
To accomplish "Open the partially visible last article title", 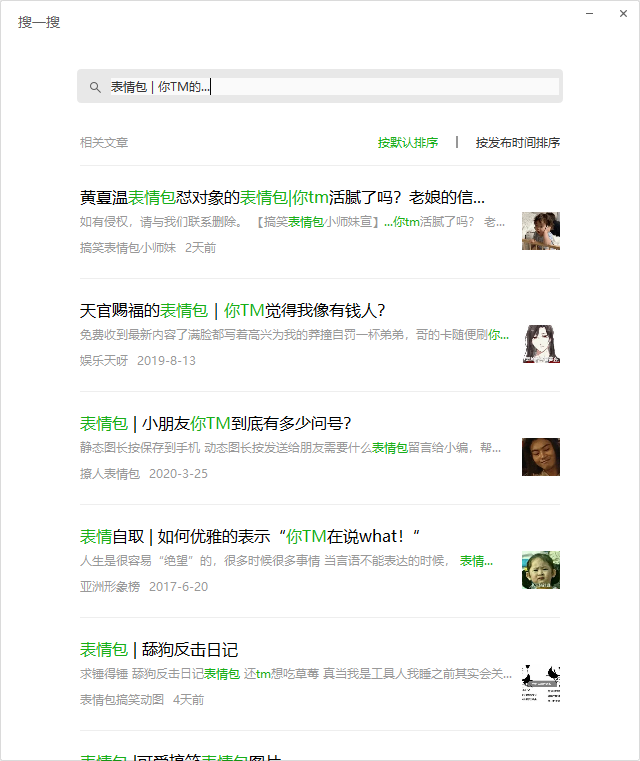I will click(x=181, y=757).
